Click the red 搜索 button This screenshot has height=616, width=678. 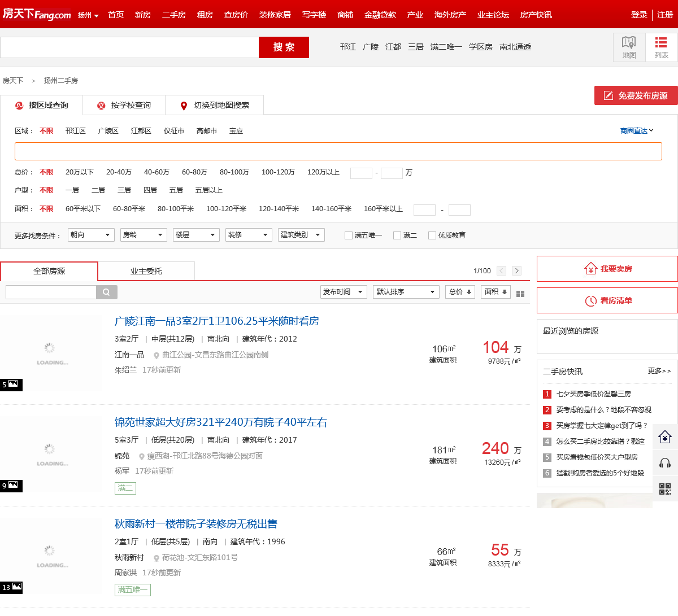[284, 47]
